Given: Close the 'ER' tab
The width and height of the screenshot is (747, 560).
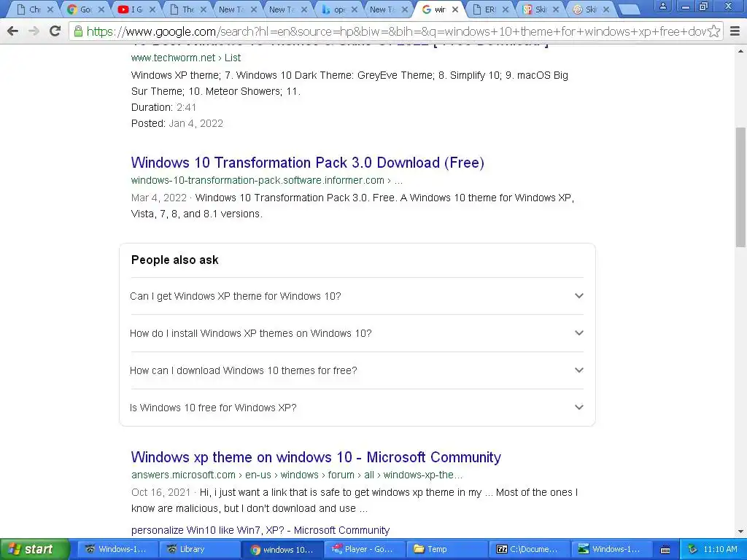Looking at the screenshot, I should pyautogui.click(x=506, y=9).
